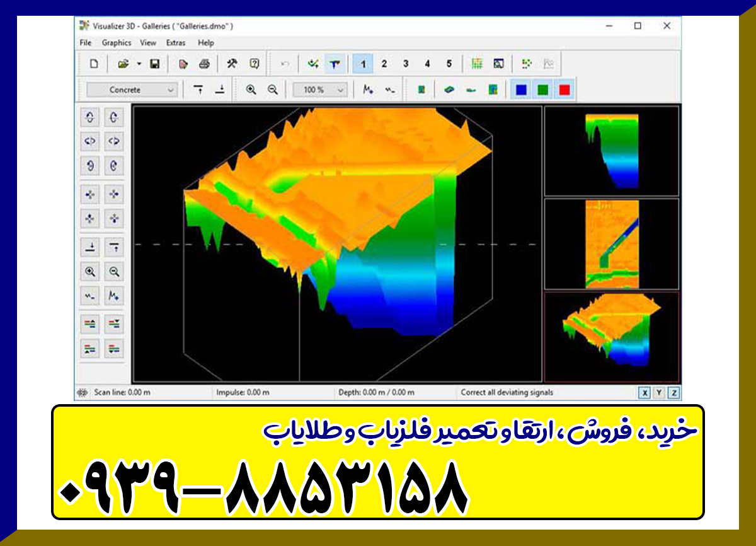756x546 pixels.
Task: Click the grid display toolbar icon
Action: pos(477,63)
